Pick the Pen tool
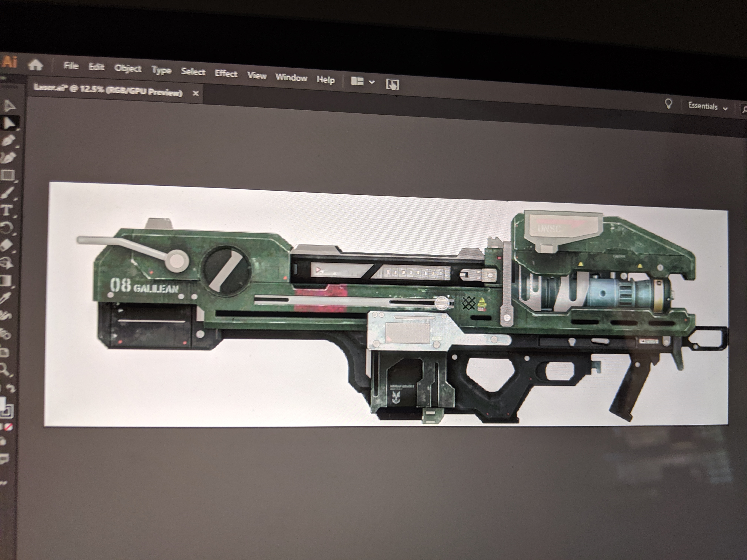Screen dimensions: 747x560 click(x=9, y=141)
